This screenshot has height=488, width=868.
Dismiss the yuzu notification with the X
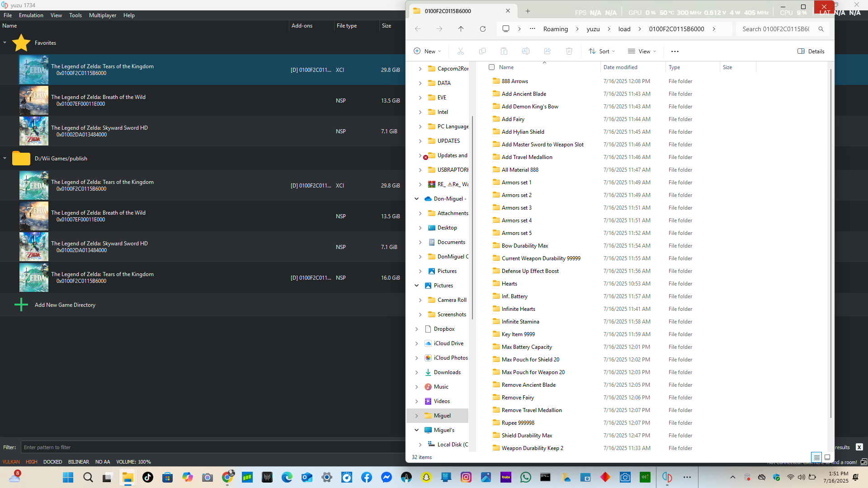click(859, 447)
